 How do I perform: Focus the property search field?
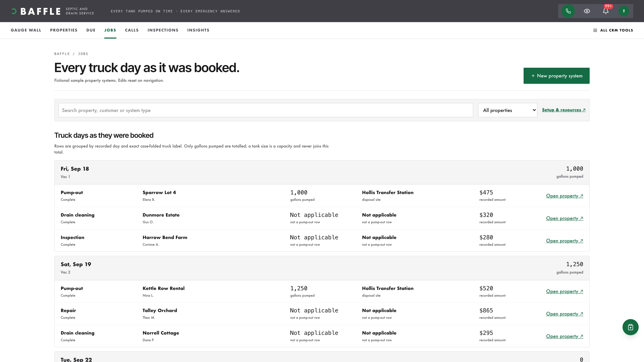[x=265, y=110]
